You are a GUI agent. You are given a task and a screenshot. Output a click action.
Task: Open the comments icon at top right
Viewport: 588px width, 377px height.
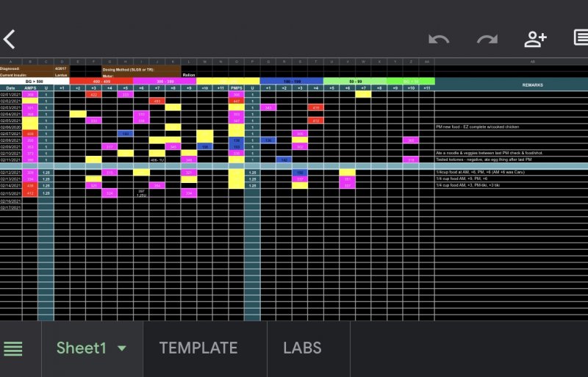[x=581, y=39]
